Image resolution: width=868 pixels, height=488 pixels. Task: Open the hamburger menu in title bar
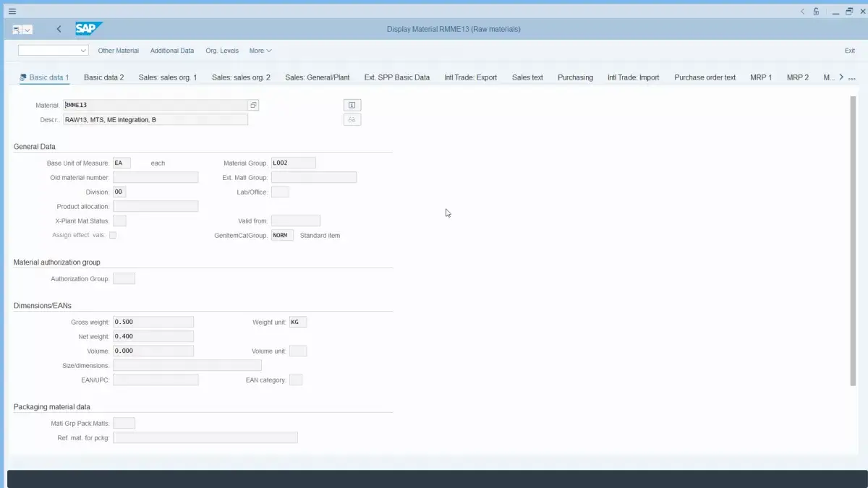(12, 12)
